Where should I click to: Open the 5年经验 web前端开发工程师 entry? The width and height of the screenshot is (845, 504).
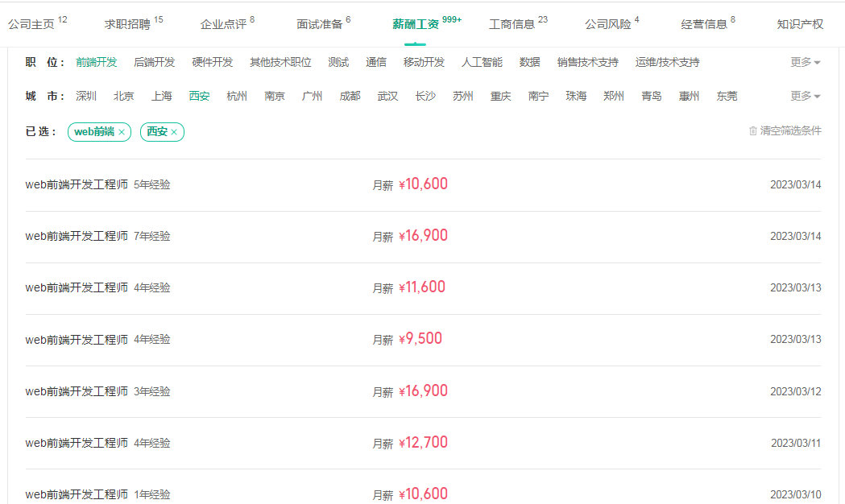click(x=97, y=185)
